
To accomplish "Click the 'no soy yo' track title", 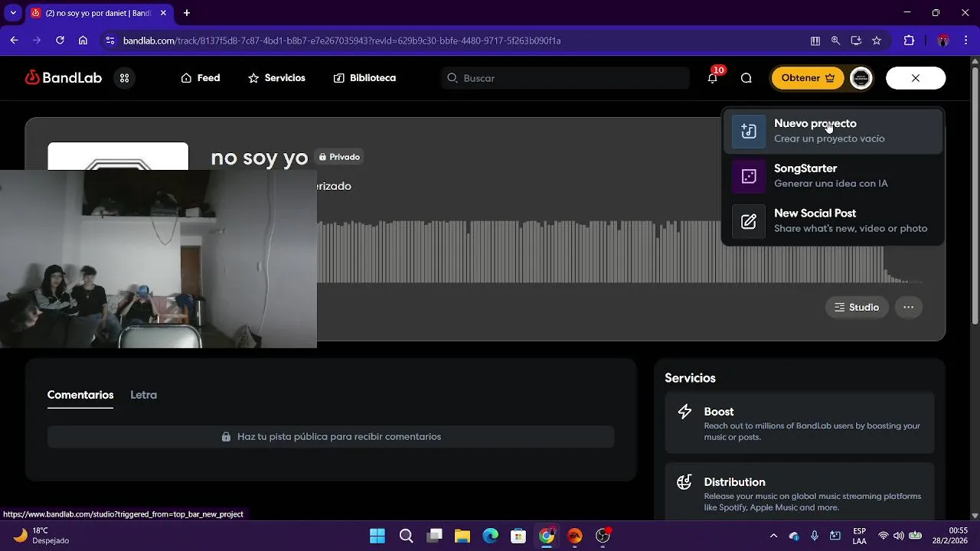I will tap(259, 158).
